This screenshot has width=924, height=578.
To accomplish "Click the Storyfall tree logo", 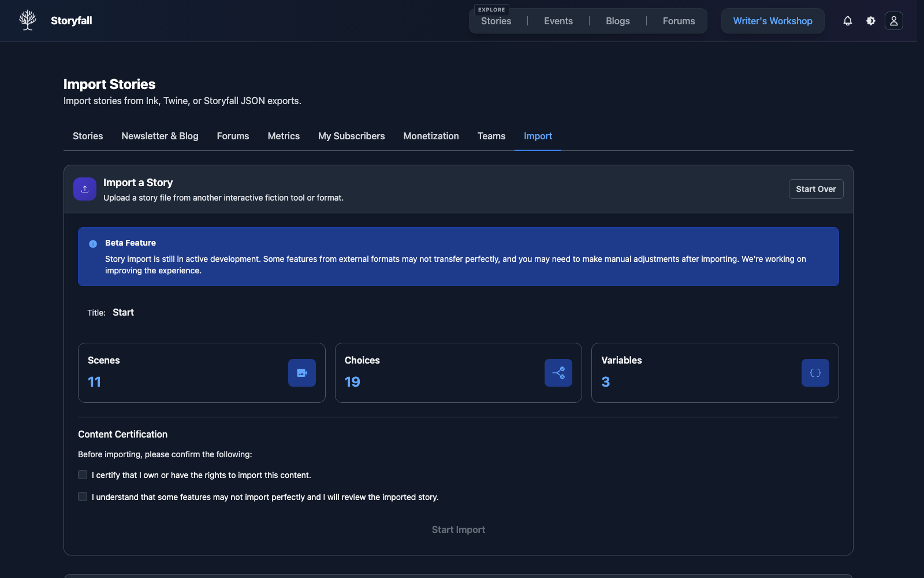I will pos(27,20).
